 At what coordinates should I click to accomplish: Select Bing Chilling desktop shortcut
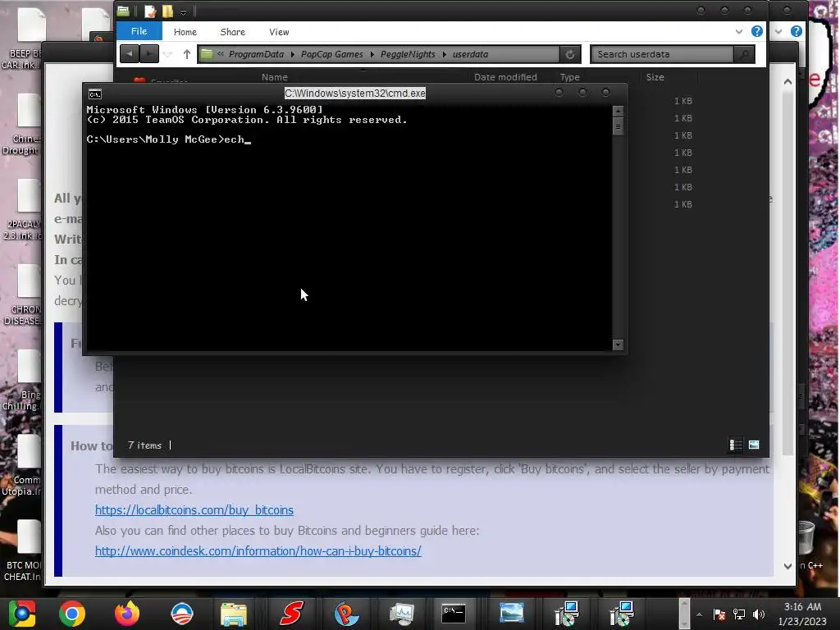(x=22, y=381)
